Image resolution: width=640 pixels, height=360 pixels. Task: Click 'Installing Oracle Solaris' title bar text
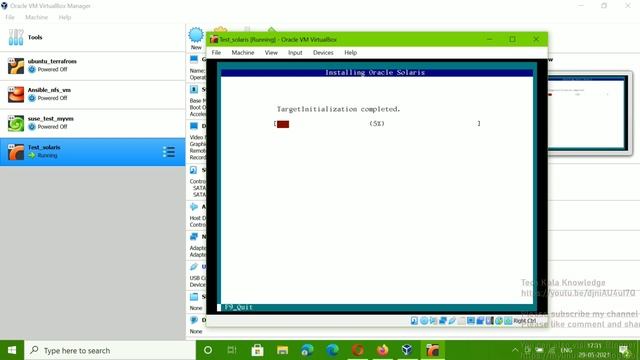(x=375, y=73)
